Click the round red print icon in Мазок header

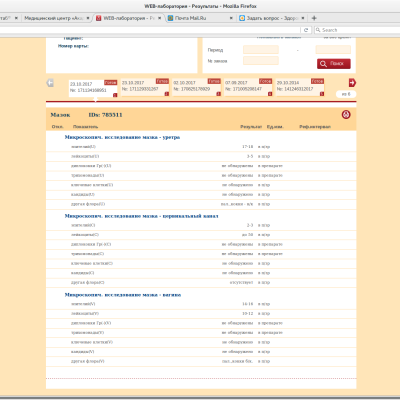point(346,115)
